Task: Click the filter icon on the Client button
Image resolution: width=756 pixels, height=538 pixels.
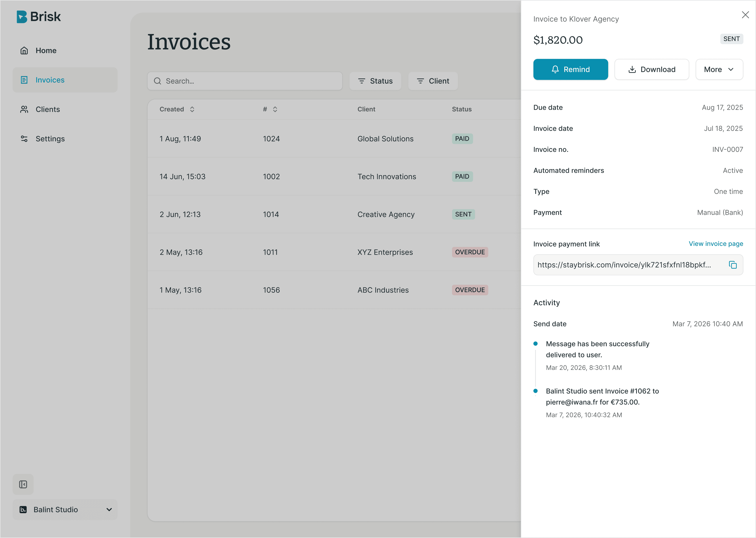Action: [x=420, y=81]
